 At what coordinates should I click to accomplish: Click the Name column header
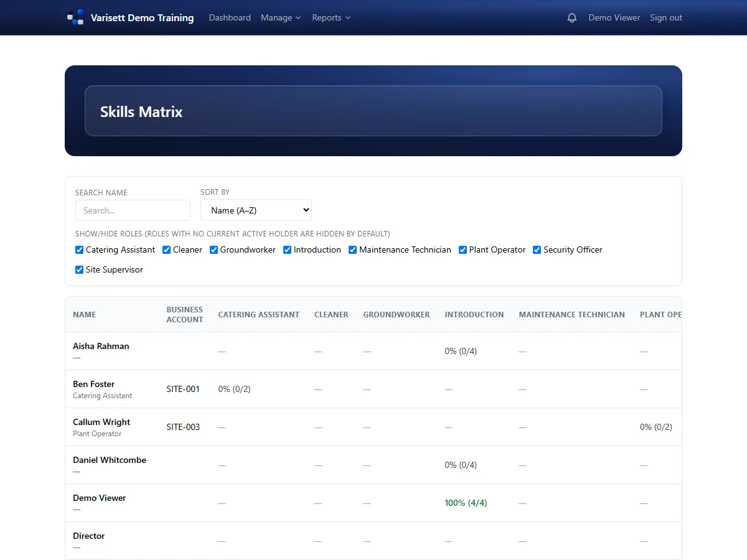point(84,315)
